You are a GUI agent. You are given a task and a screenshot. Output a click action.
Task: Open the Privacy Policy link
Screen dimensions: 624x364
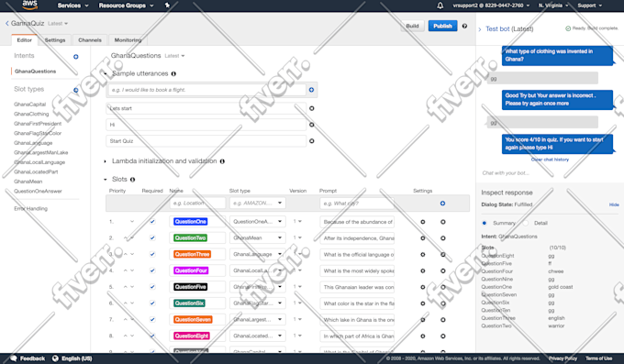pos(563,358)
